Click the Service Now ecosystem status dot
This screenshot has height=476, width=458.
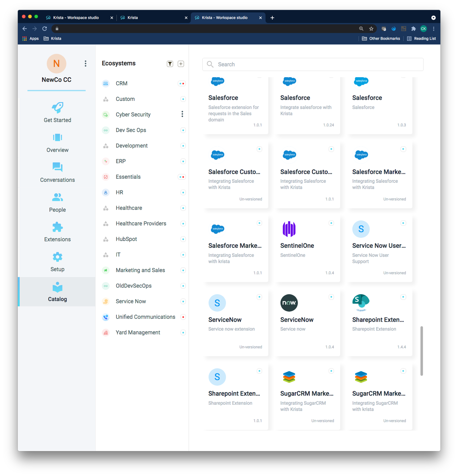tap(183, 301)
